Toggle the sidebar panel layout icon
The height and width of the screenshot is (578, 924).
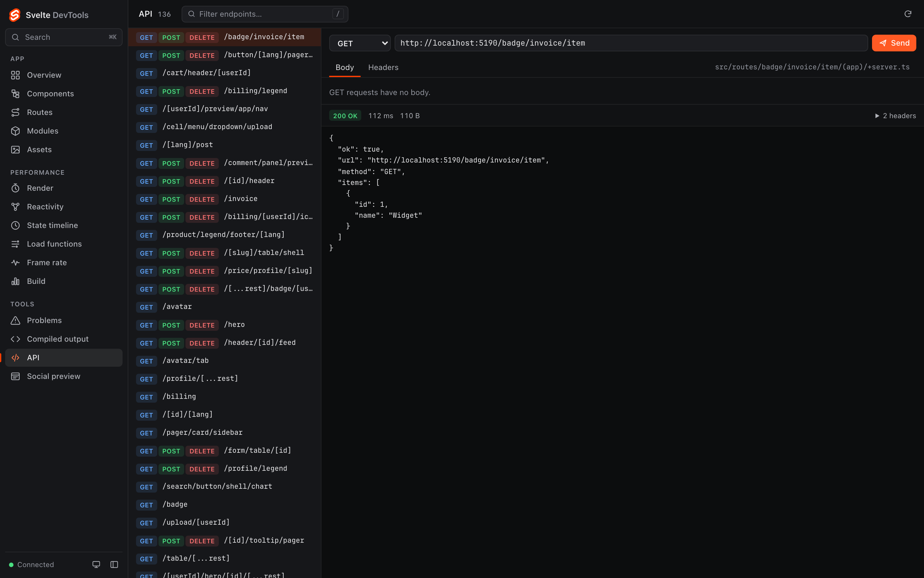(x=114, y=565)
